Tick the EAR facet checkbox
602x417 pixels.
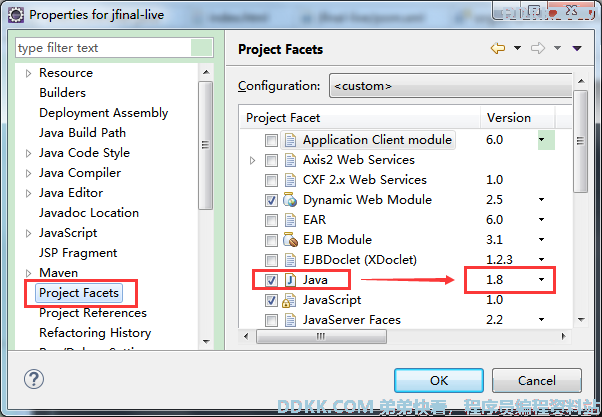tap(271, 220)
